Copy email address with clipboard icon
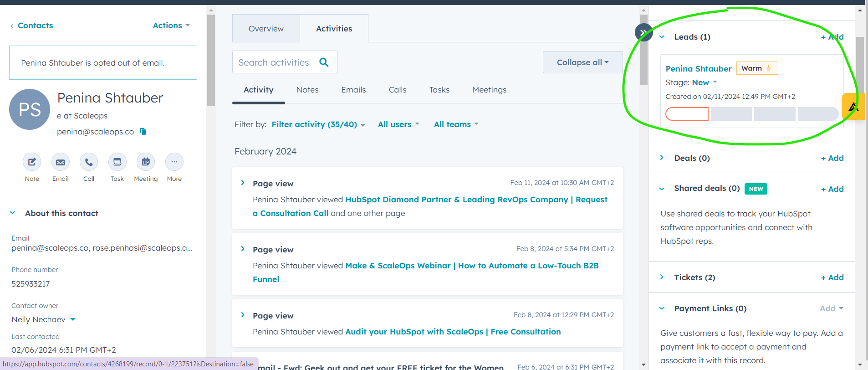This screenshot has width=868, height=370. [x=143, y=131]
